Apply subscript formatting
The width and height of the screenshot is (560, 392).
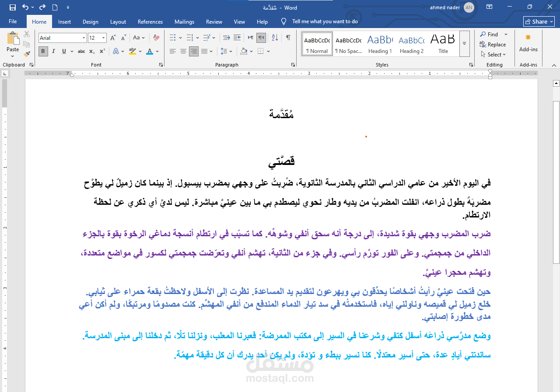(x=92, y=51)
